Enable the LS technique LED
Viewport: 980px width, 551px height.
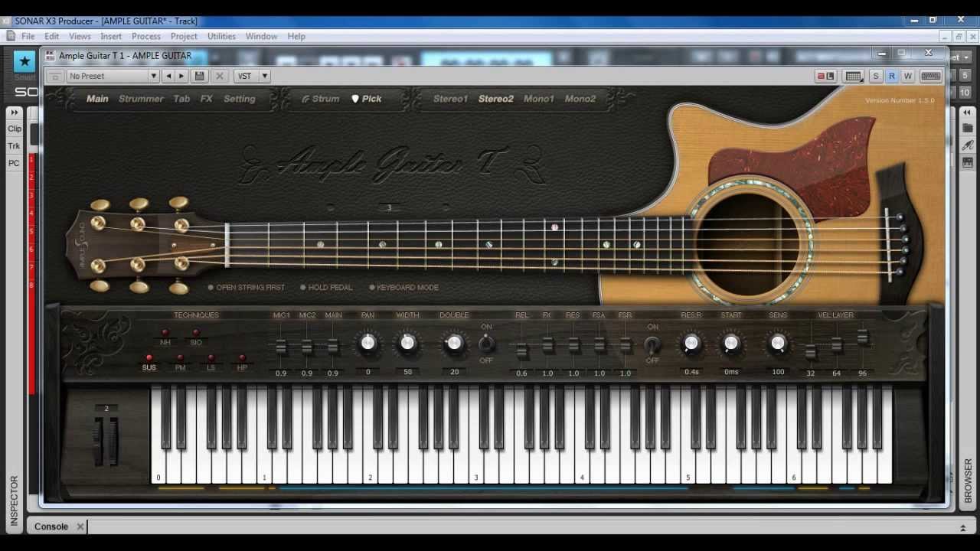[211, 358]
